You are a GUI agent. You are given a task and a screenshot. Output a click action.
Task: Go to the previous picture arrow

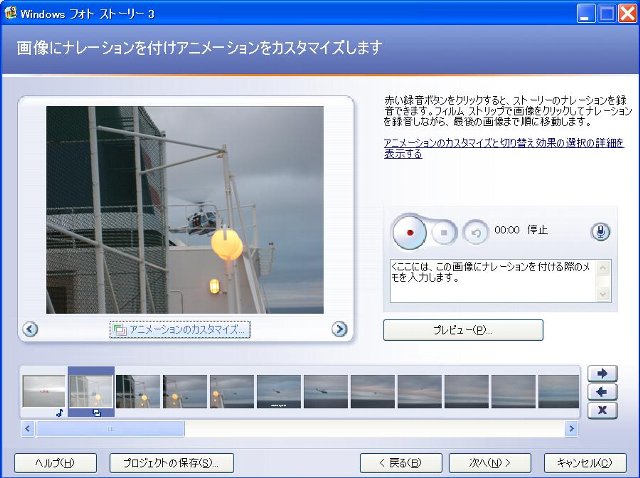[30, 328]
